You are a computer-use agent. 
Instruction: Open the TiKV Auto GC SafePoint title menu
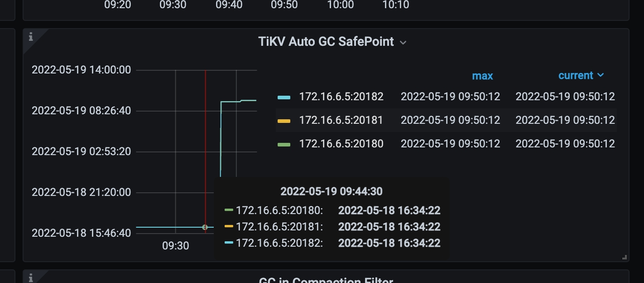[326, 42]
